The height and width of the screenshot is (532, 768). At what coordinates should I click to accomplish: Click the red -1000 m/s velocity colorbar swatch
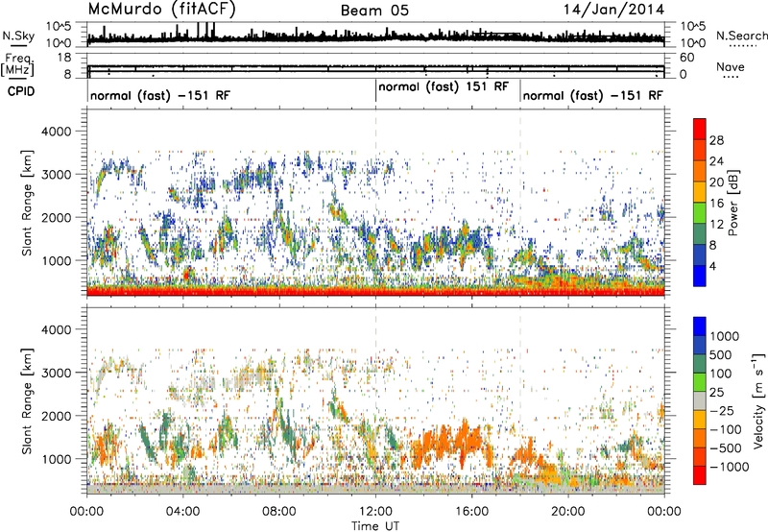pyautogui.click(x=700, y=475)
